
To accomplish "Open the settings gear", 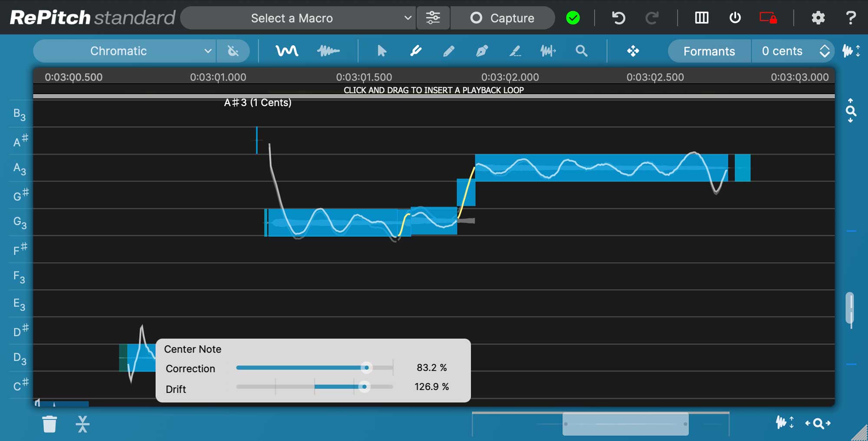I will (x=818, y=18).
